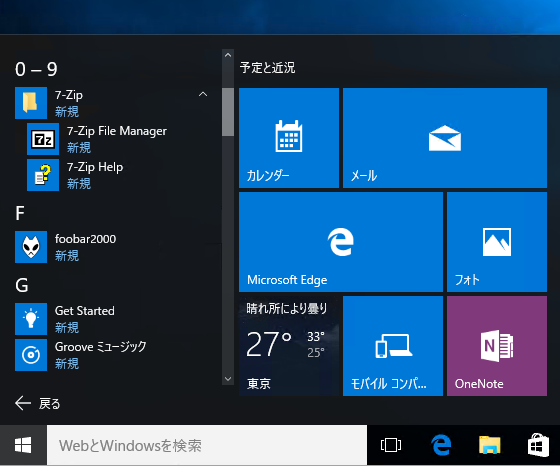Open the 7-Zip Help icon
Image resolution: width=560 pixels, height=466 pixels.
(43, 175)
